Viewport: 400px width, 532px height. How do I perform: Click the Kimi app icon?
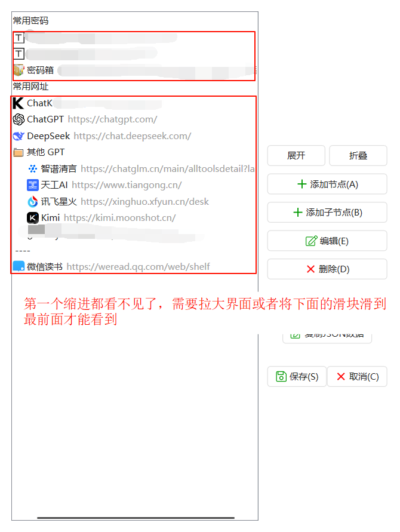(x=33, y=218)
